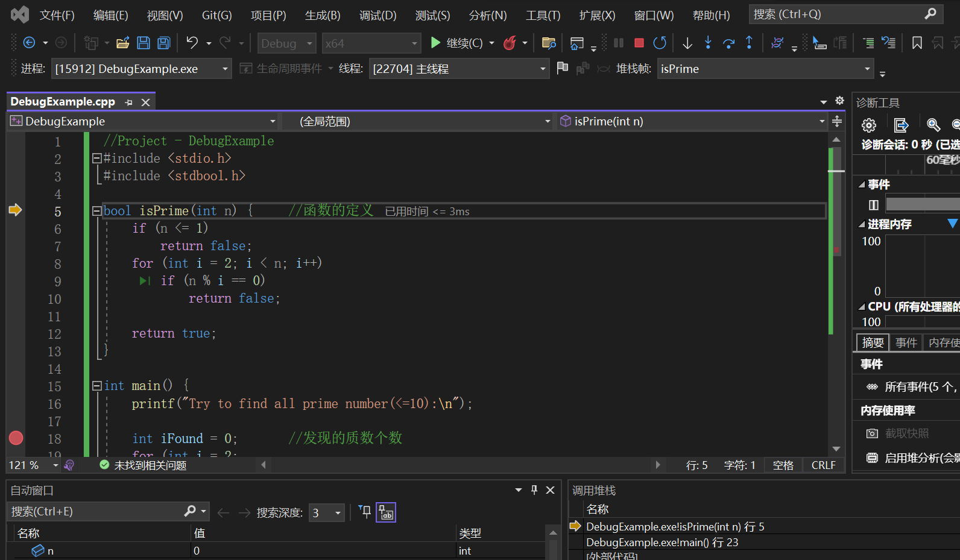This screenshot has height=560, width=960.
Task: Toggle the hex display button in the autos window
Action: click(x=386, y=512)
